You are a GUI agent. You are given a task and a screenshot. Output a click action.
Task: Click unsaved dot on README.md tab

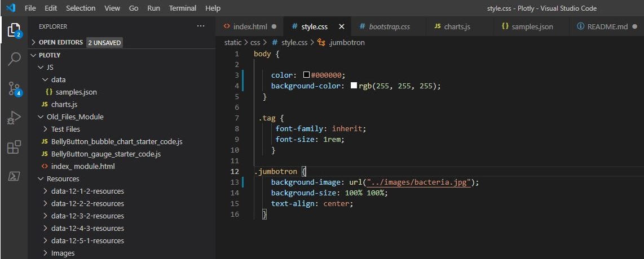[x=635, y=26]
